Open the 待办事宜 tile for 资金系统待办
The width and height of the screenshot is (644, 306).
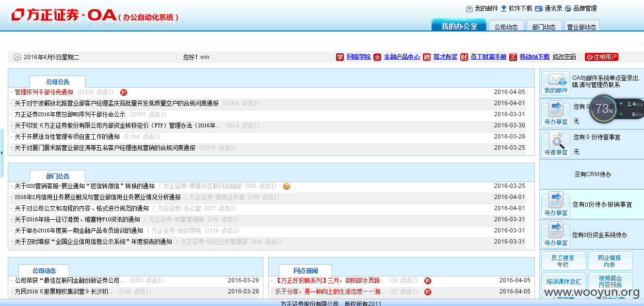click(556, 234)
